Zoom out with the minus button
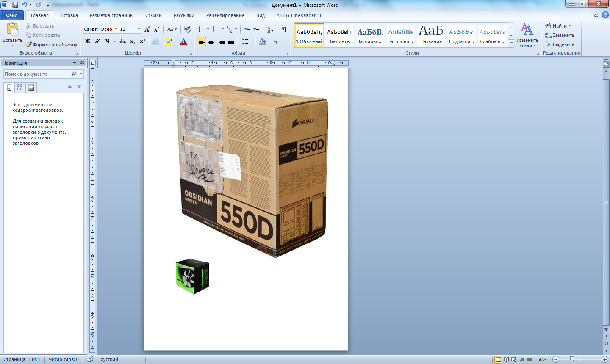610x364 pixels. click(556, 359)
